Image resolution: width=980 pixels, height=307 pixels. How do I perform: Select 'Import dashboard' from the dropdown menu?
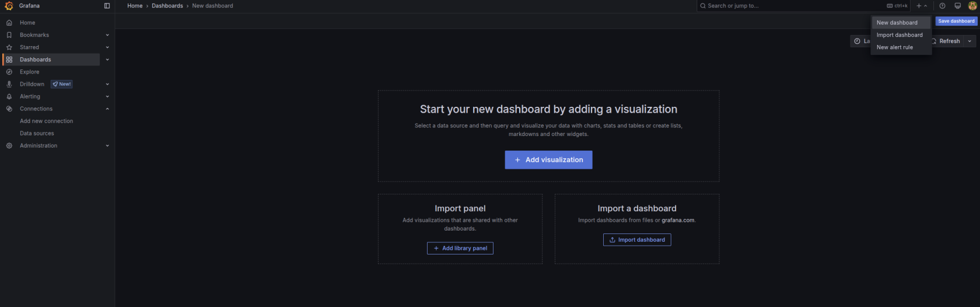(901, 35)
